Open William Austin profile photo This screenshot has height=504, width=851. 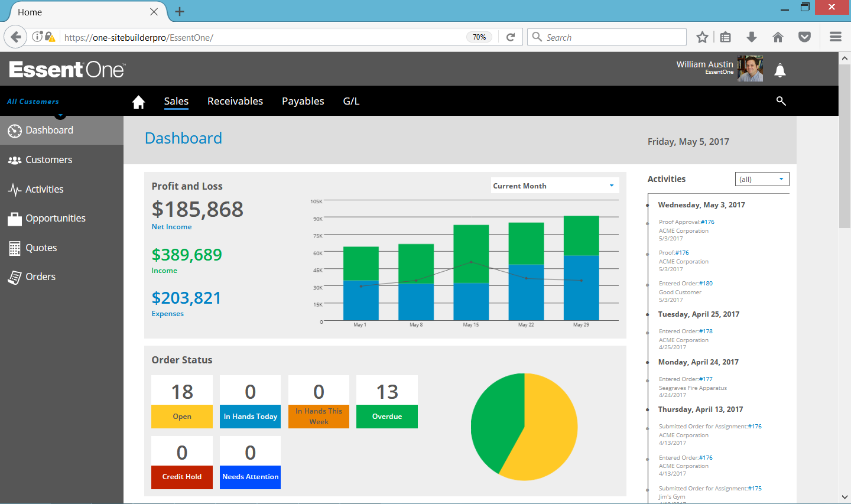(x=751, y=69)
